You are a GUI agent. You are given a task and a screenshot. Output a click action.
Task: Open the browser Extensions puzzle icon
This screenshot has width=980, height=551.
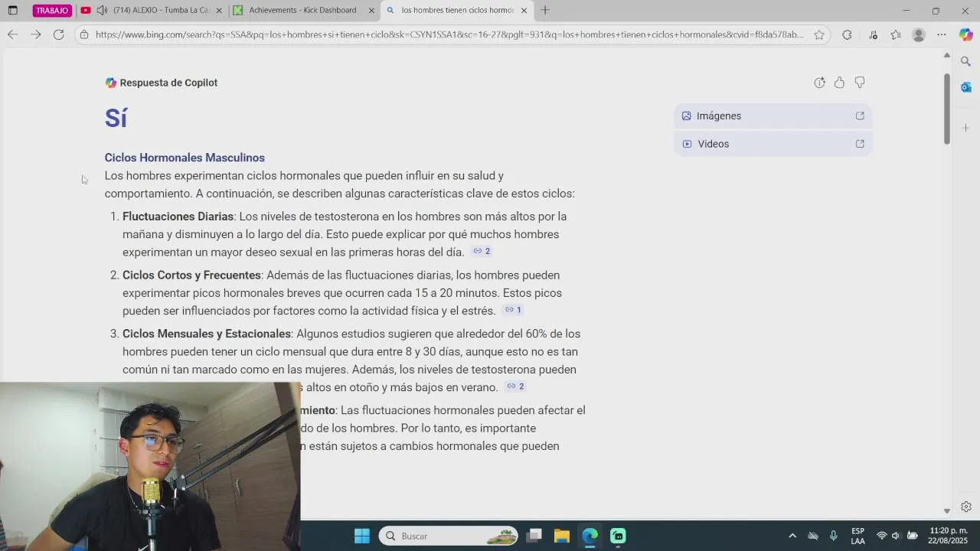pos(847,34)
